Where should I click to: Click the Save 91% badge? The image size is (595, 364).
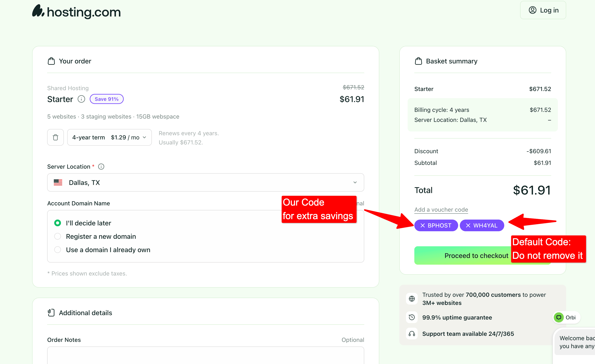click(x=106, y=99)
